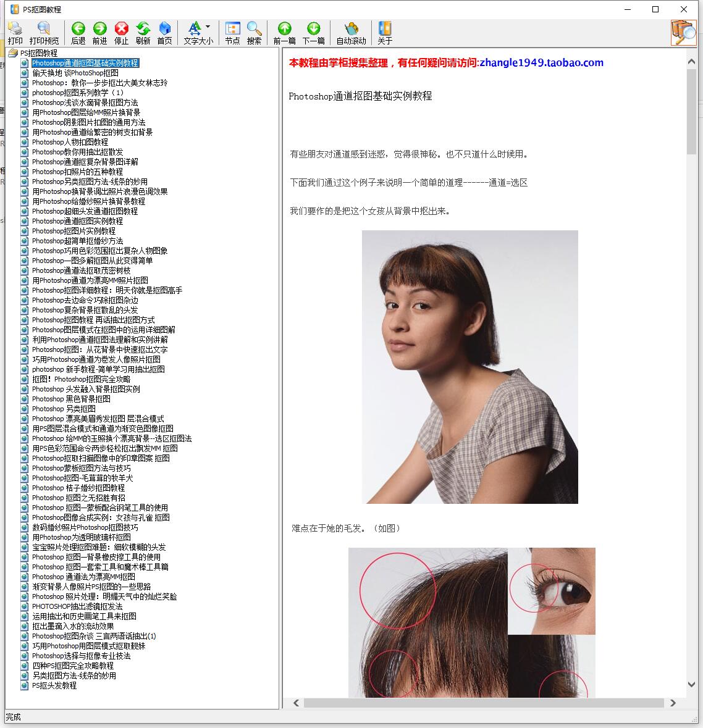Select Photoshop去边命令巧除抠图杂边
Viewport: 703px width, 728px height.
(85, 300)
